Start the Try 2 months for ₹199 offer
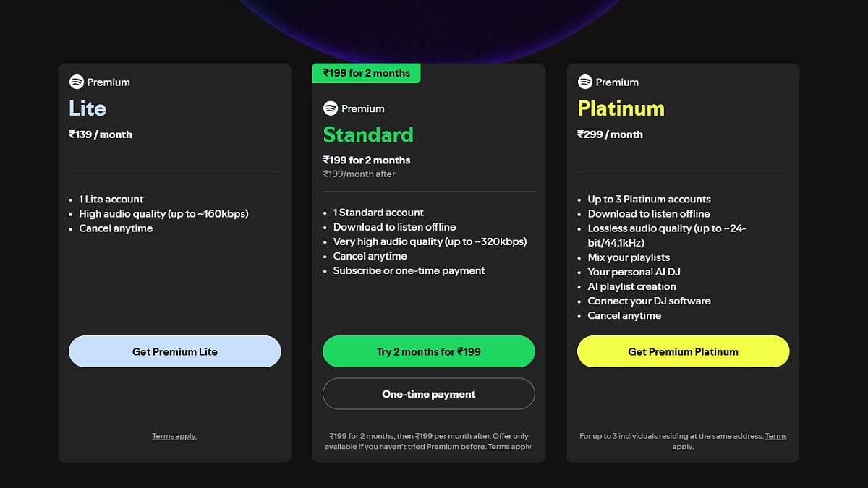This screenshot has width=868, height=488. tap(428, 352)
